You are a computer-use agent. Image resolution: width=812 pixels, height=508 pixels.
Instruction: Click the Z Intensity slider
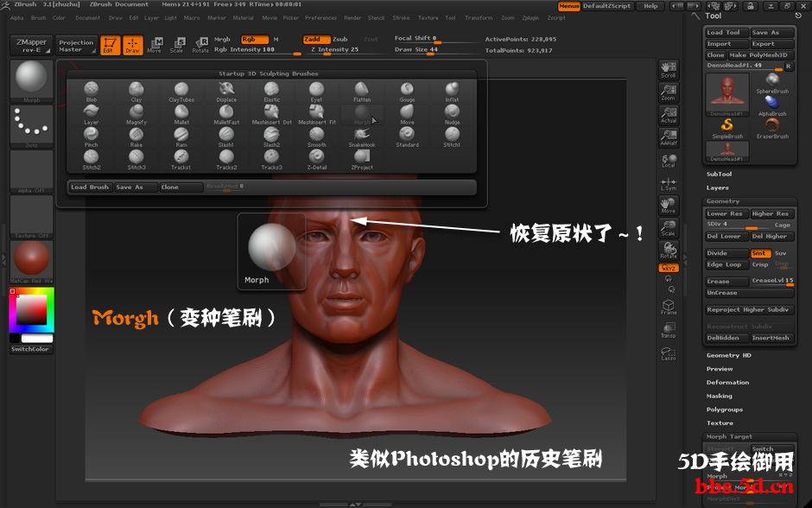click(346, 50)
